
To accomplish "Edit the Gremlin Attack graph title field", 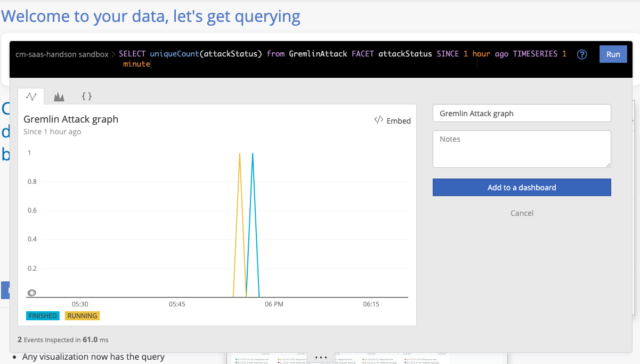I will point(522,113).
